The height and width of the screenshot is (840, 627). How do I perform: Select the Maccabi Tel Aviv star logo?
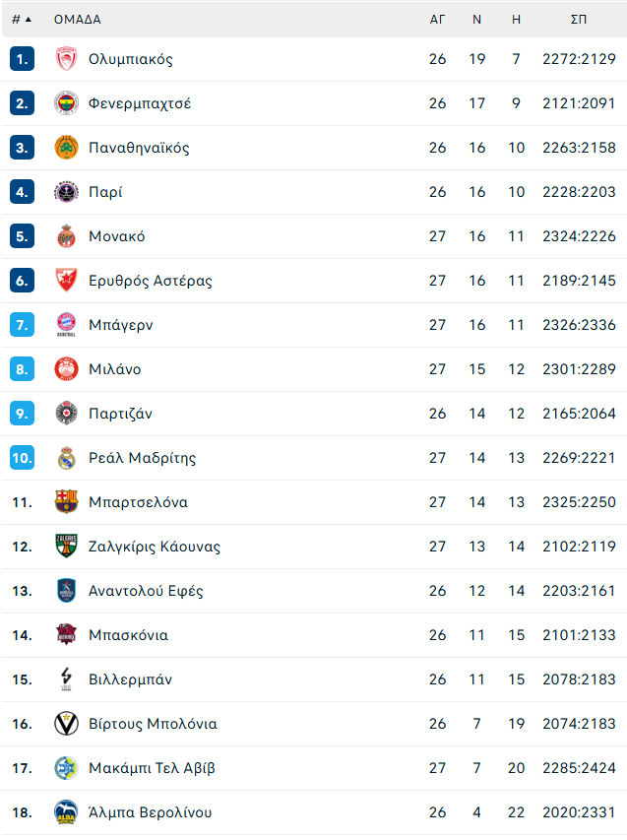pos(66,768)
